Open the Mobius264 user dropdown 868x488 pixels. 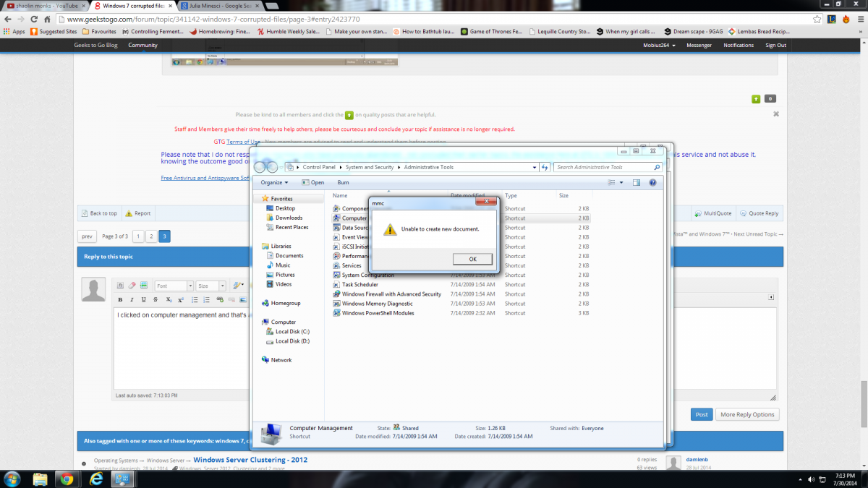660,45
